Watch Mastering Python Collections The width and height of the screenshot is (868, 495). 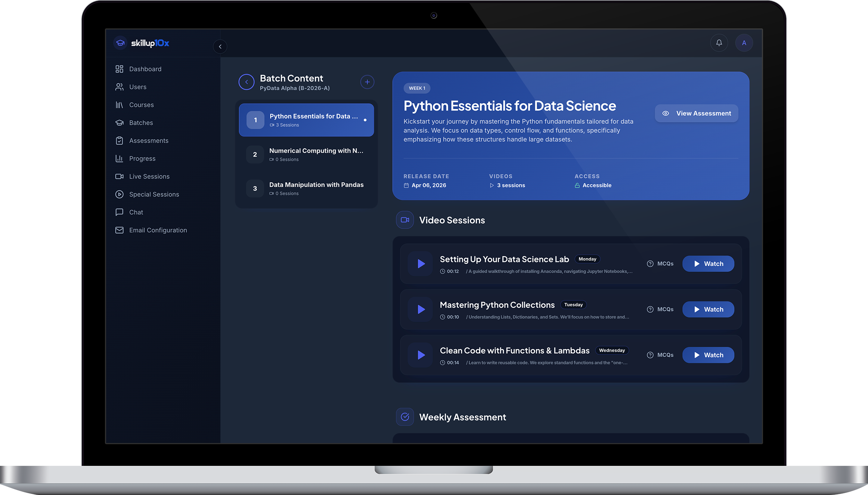point(708,309)
